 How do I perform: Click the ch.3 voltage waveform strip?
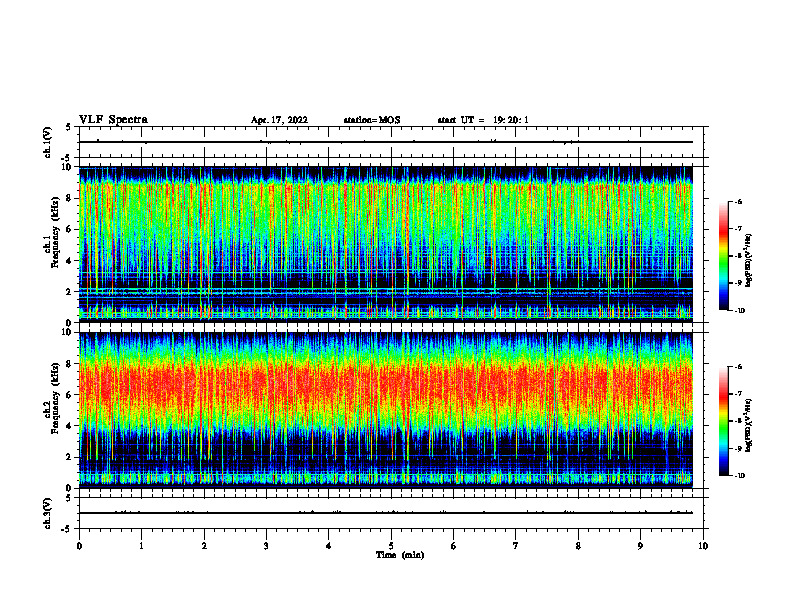click(391, 513)
